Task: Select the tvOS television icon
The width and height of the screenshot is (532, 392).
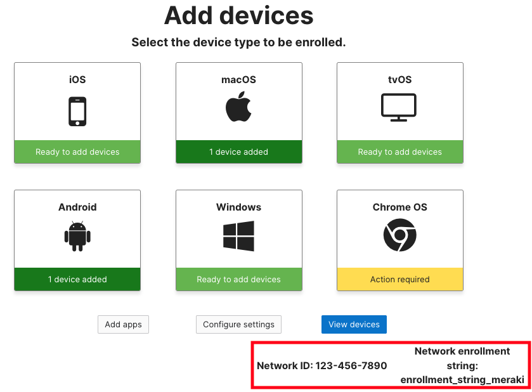Action: pos(399,107)
